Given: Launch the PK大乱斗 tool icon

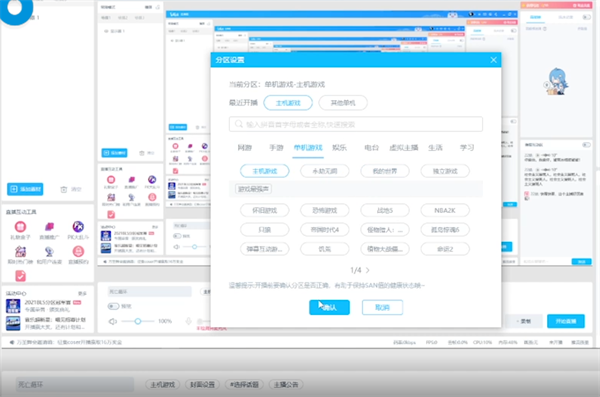Looking at the screenshot, I should point(78,227).
